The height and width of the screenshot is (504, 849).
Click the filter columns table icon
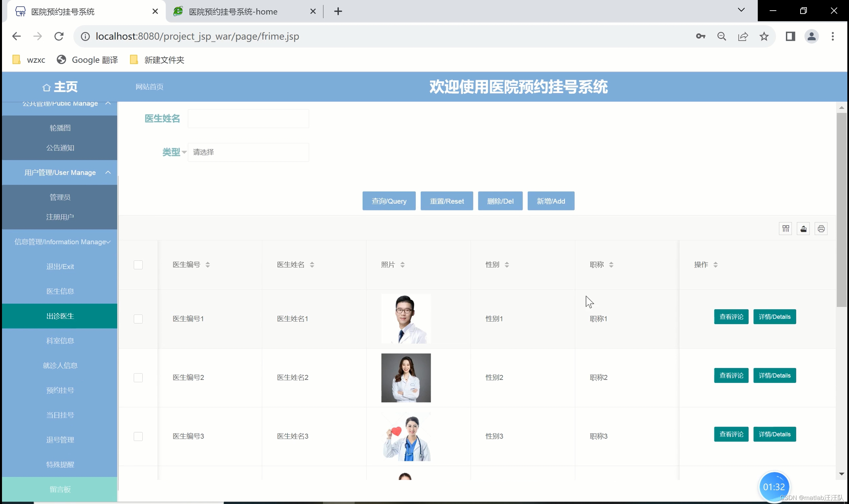pyautogui.click(x=786, y=229)
